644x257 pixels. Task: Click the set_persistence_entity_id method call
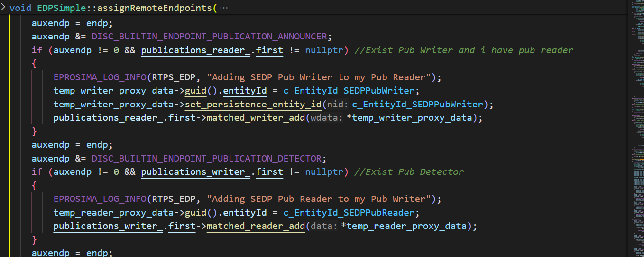tap(254, 104)
